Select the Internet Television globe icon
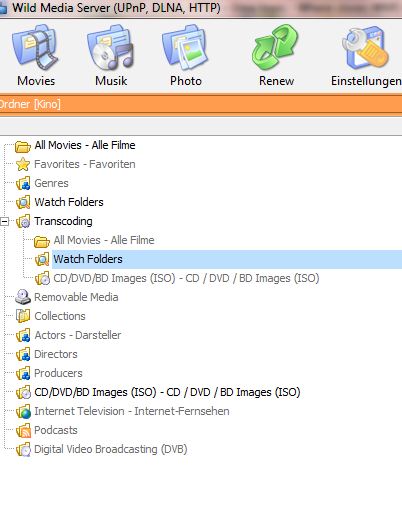The height and width of the screenshot is (507, 402). pos(23,411)
